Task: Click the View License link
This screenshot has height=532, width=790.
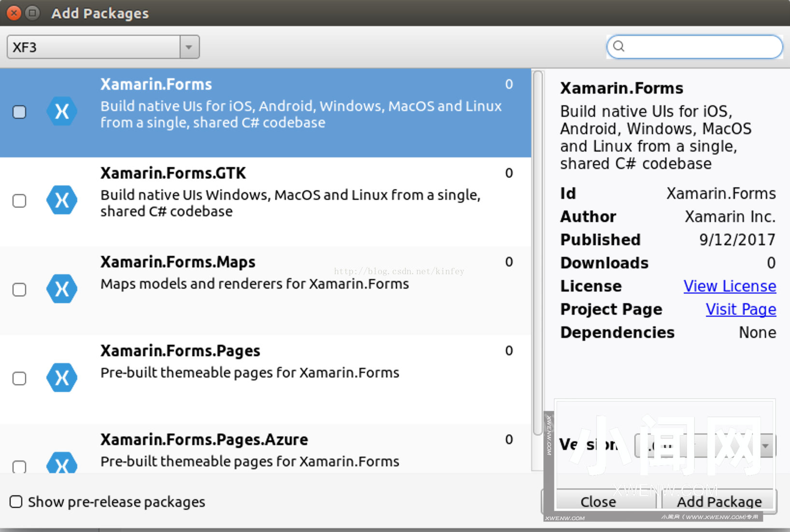Action: (x=730, y=286)
